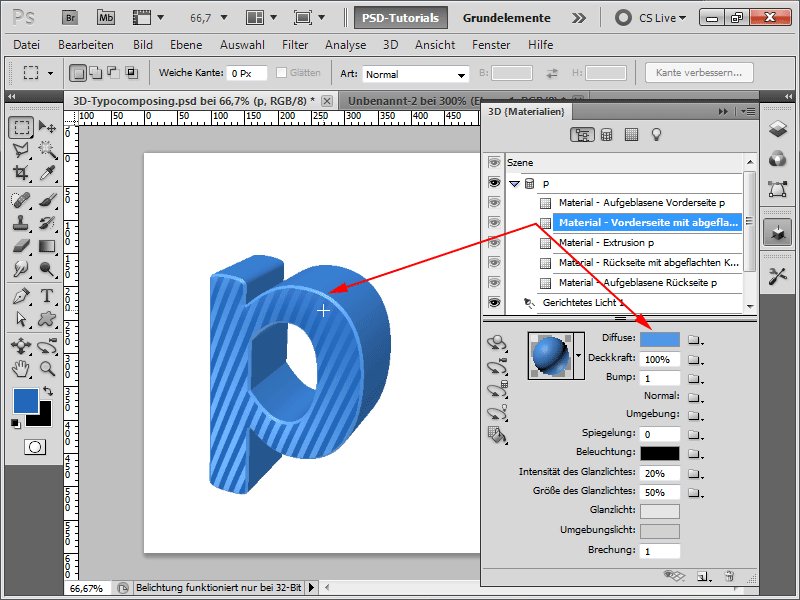The image size is (800, 600).
Task: Toggle visibility of Material - Extrusion p
Action: [x=493, y=242]
